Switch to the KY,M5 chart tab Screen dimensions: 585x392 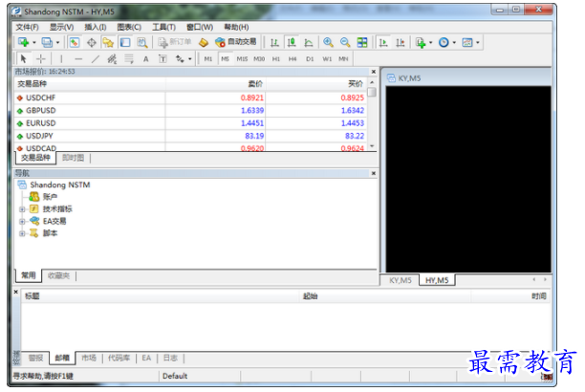point(399,280)
